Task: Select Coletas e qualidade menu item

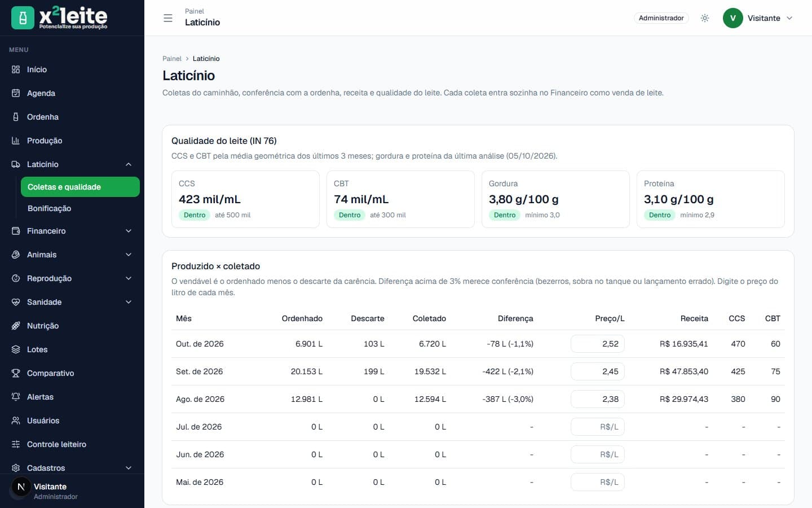Action: coord(80,187)
